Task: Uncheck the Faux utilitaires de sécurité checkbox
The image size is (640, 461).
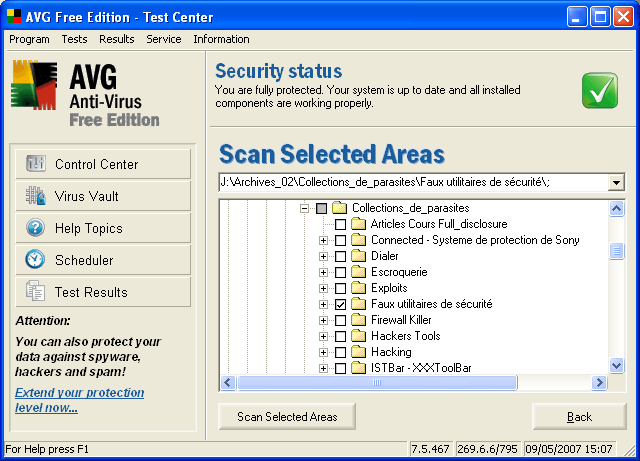Action: click(x=340, y=304)
